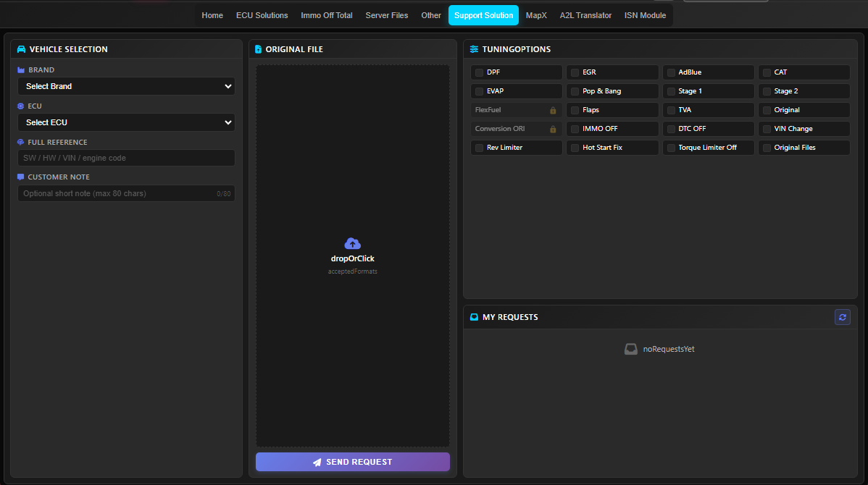Open the ISN Module tab
The width and height of the screenshot is (868, 485).
pyautogui.click(x=645, y=15)
